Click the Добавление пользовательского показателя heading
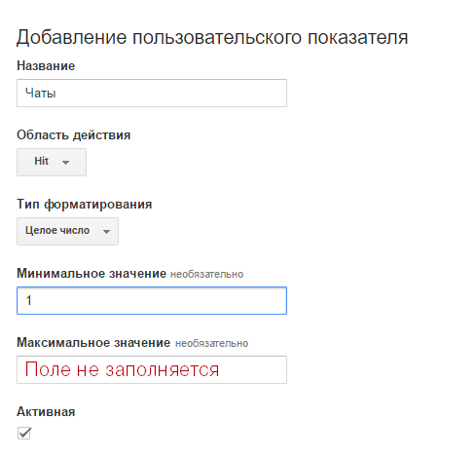Screen dimensions: 476x457 212,38
